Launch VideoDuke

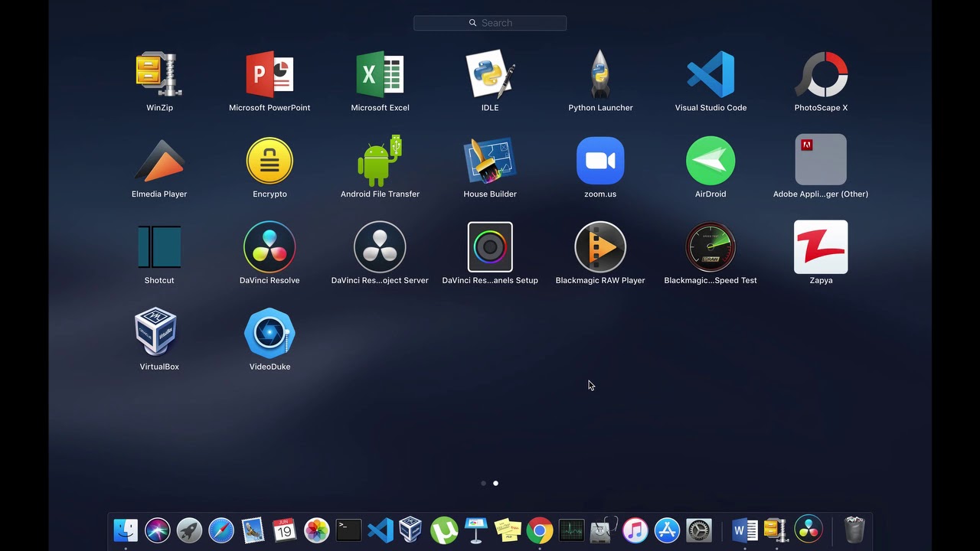pyautogui.click(x=269, y=333)
